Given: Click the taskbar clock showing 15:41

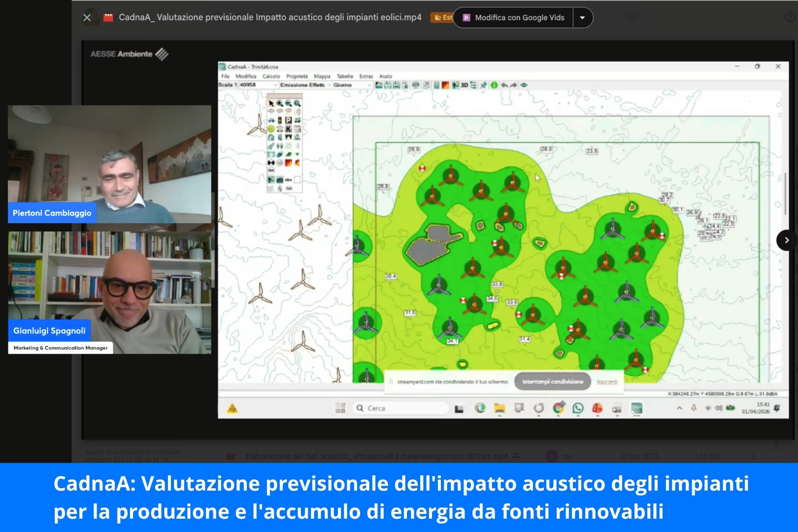Looking at the screenshot, I should pos(756,408).
